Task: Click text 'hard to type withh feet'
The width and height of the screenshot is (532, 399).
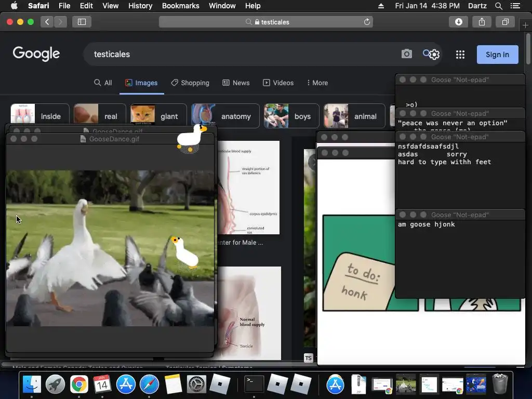Action: coord(445,162)
